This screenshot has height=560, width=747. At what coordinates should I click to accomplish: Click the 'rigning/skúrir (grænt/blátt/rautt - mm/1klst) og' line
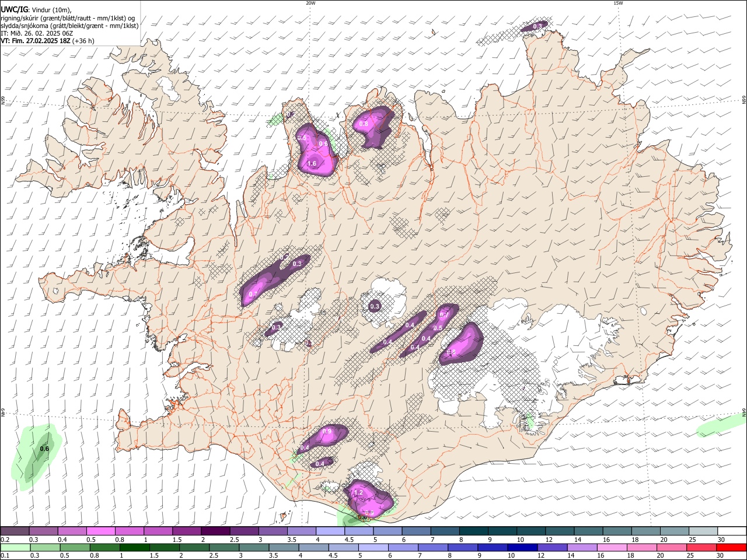pyautogui.click(x=68, y=17)
